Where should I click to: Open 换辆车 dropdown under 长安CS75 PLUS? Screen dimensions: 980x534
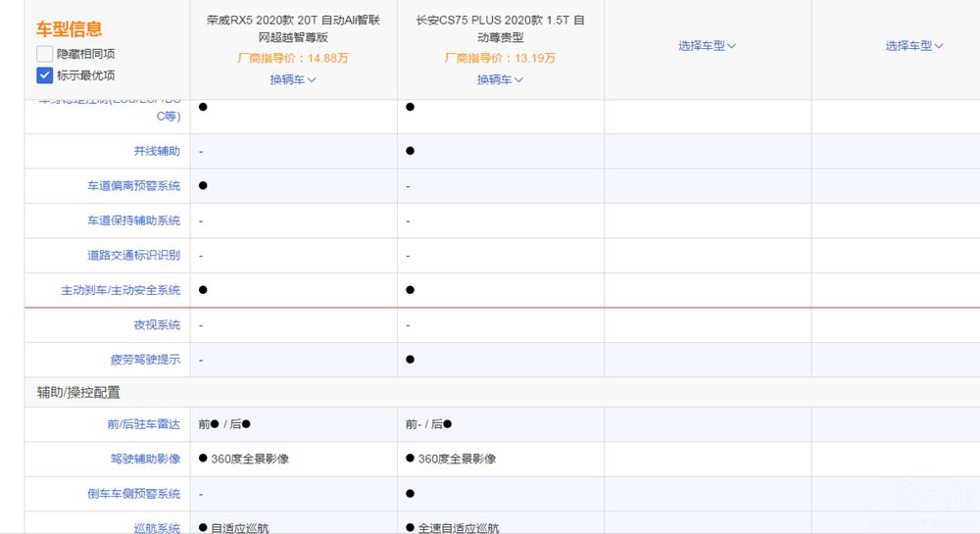coord(500,79)
